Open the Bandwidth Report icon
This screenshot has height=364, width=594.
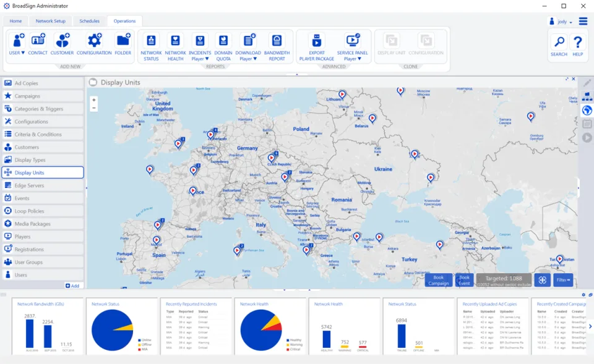[x=277, y=47]
